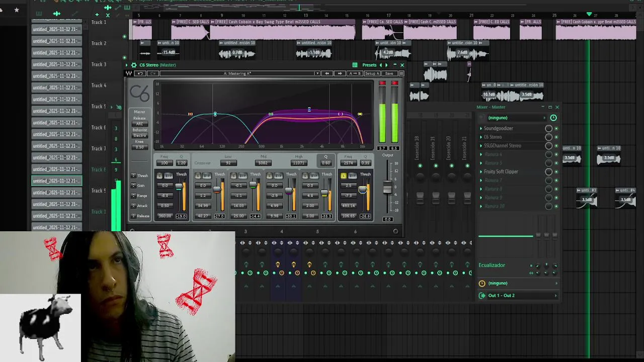644x362 pixels.
Task: Solo the band with threshold -27.0
Action: pyautogui.click(x=198, y=175)
